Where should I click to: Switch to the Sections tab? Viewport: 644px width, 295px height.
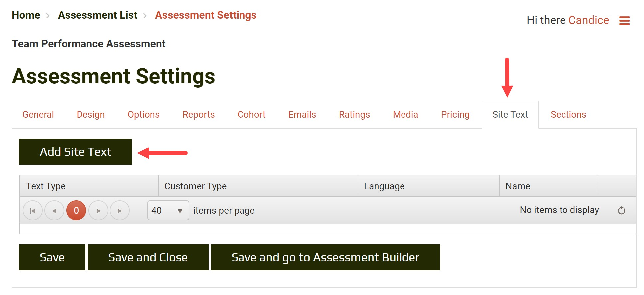568,115
